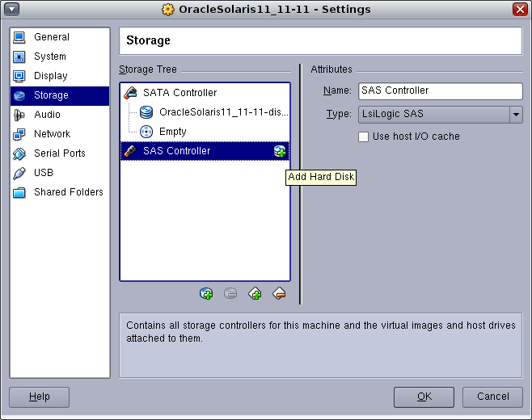Click the controller Name text field
The height and width of the screenshot is (420, 532).
[440, 90]
